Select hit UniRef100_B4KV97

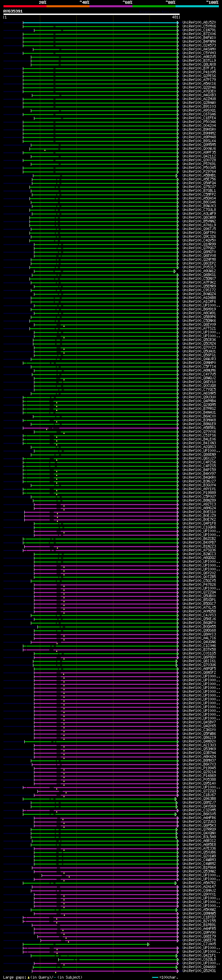(x=199, y=473)
